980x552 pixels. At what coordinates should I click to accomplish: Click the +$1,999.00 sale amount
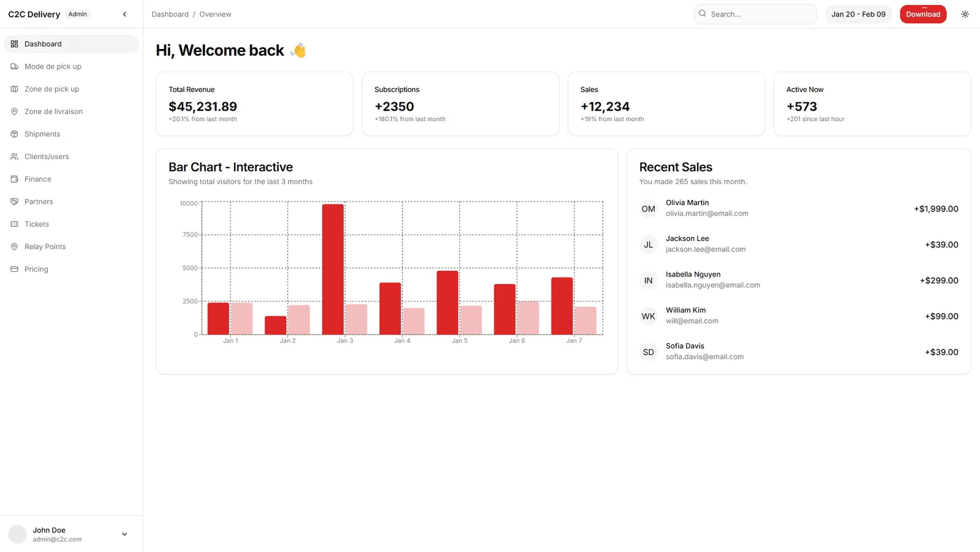936,209
